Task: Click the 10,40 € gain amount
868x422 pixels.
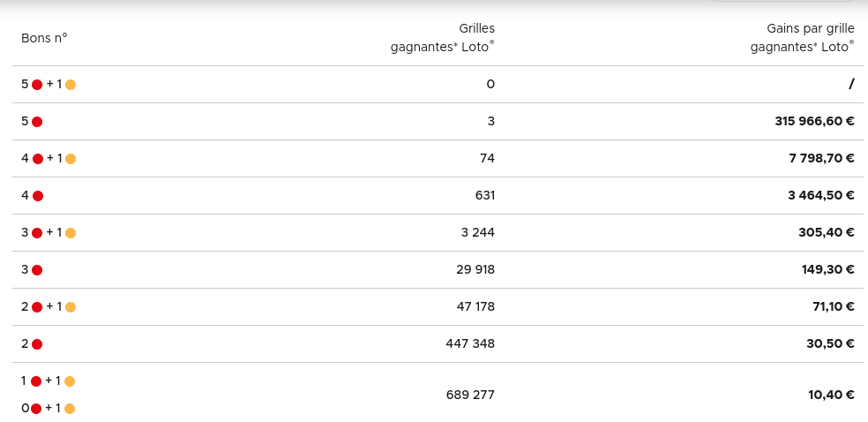Action: click(x=831, y=395)
